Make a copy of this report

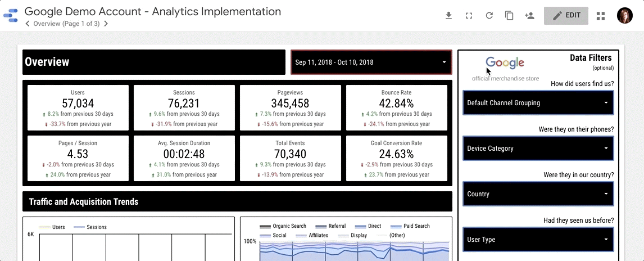point(509,16)
